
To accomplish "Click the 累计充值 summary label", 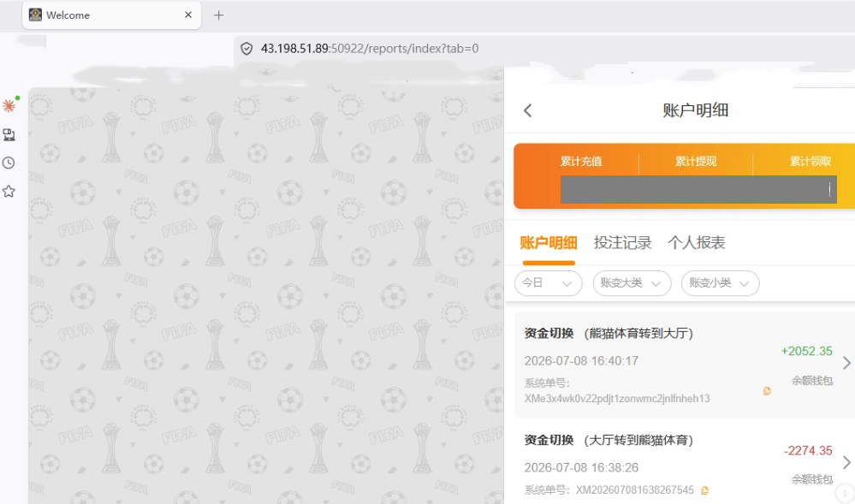I will pos(581,162).
